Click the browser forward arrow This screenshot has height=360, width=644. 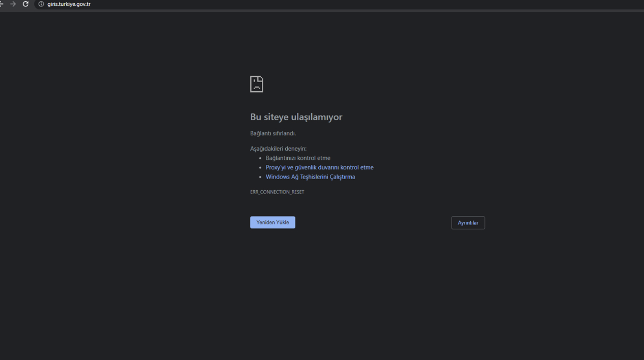click(x=13, y=4)
